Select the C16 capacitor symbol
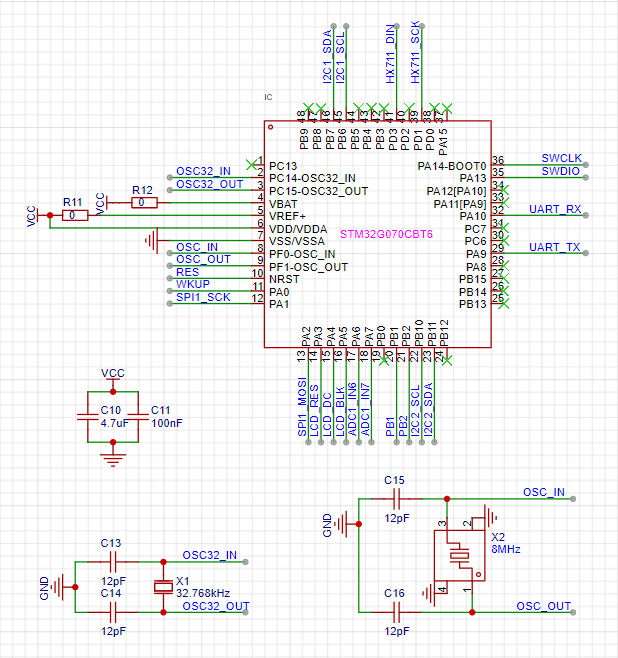 (x=396, y=612)
